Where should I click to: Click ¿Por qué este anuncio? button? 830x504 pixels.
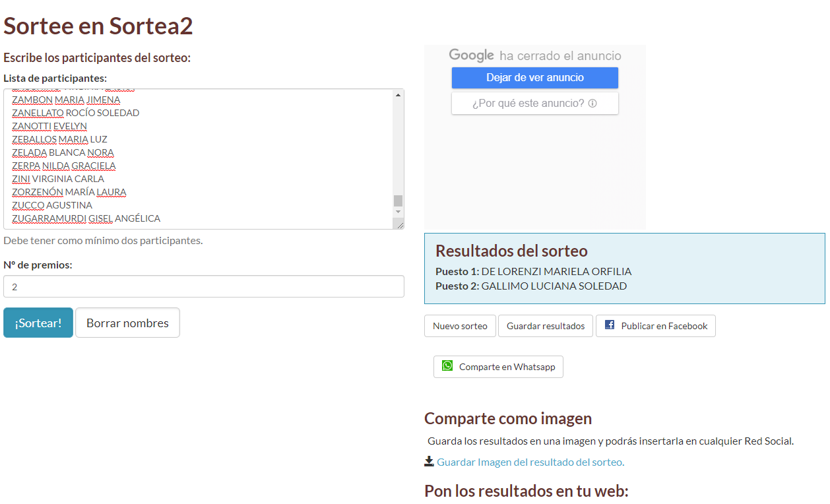[x=535, y=104]
